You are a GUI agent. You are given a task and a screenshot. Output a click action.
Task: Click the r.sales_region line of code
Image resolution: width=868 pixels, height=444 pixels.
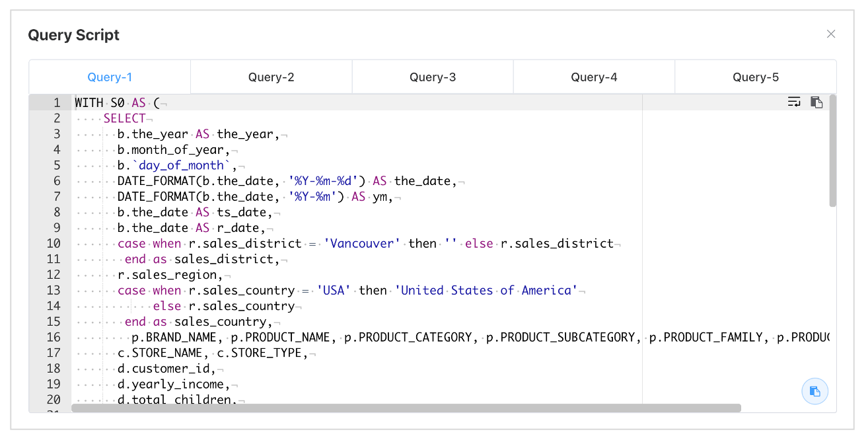tap(170, 274)
